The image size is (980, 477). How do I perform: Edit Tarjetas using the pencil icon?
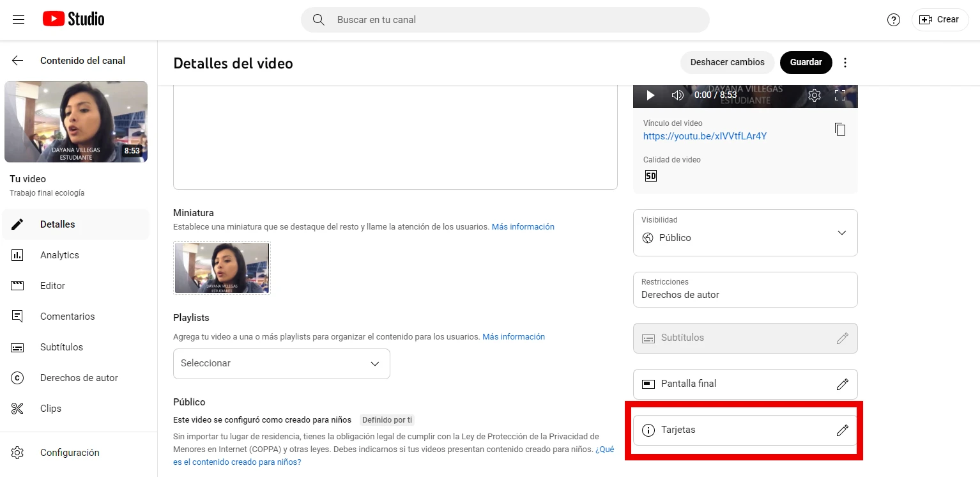(x=842, y=430)
